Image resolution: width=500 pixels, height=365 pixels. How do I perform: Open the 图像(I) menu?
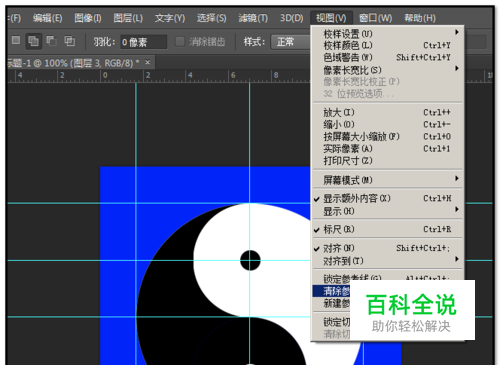[88, 18]
